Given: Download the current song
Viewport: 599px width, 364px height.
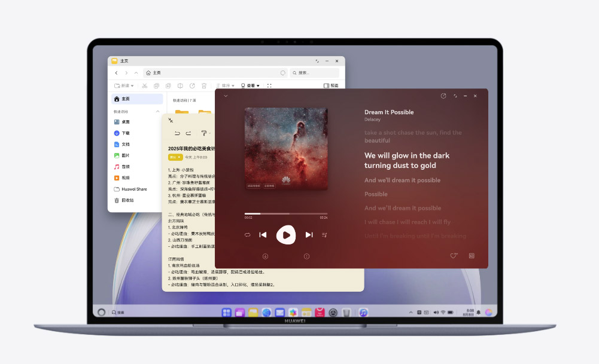Looking at the screenshot, I should 265,256.
